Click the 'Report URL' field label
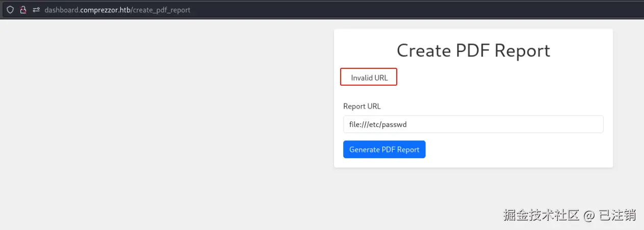The height and width of the screenshot is (230, 644). [362, 106]
